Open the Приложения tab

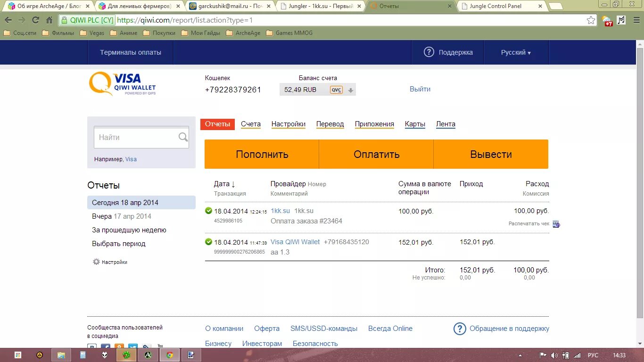click(x=374, y=124)
